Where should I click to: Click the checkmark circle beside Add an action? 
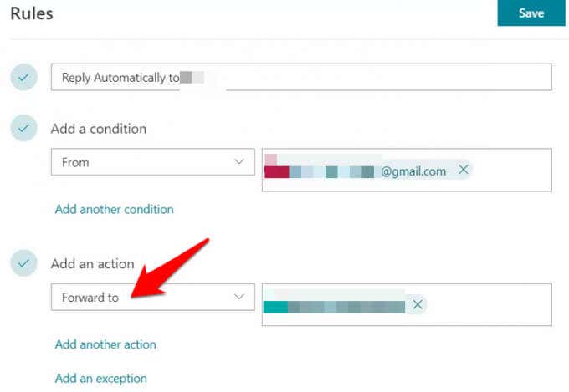pos(23,263)
